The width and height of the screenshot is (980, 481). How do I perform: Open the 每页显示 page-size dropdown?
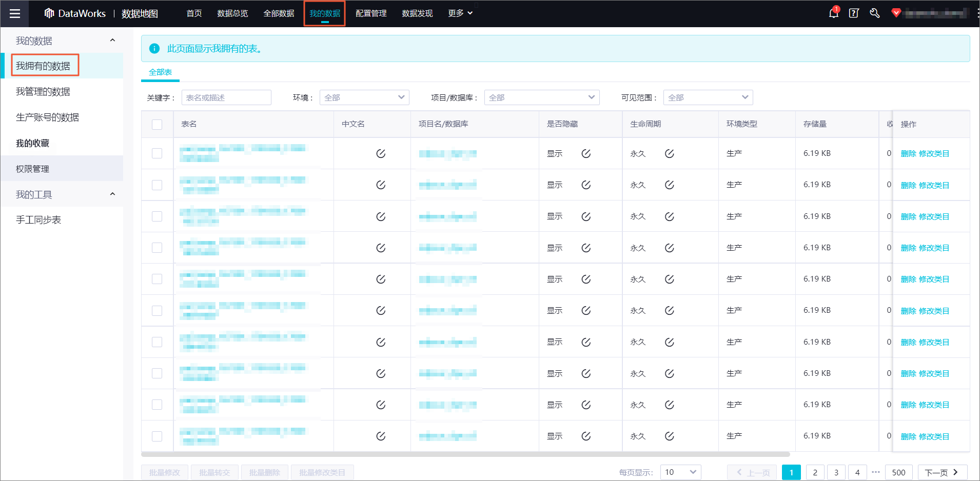click(x=680, y=472)
